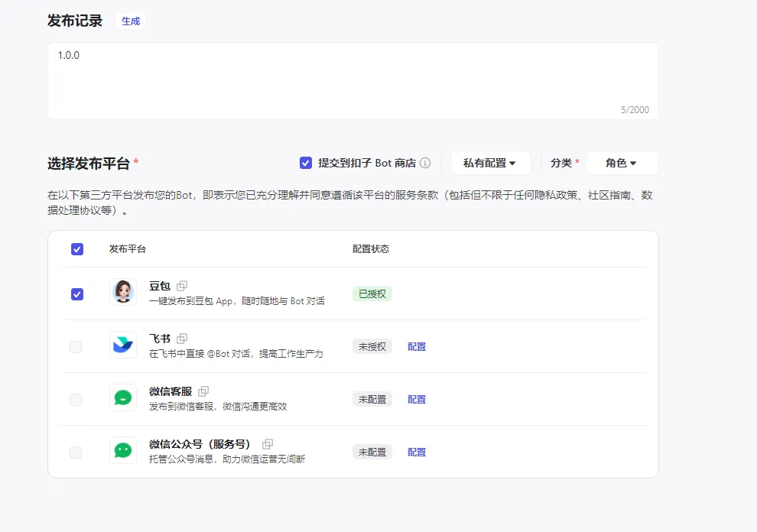The height and width of the screenshot is (532, 757).
Task: Click the 飞书 platform logo
Action: [123, 345]
